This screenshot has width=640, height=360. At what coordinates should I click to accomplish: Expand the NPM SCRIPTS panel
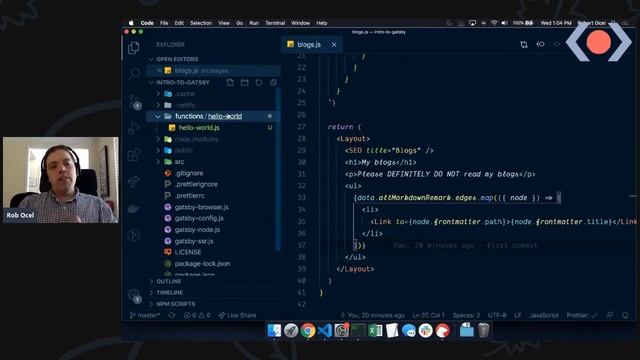[151, 304]
